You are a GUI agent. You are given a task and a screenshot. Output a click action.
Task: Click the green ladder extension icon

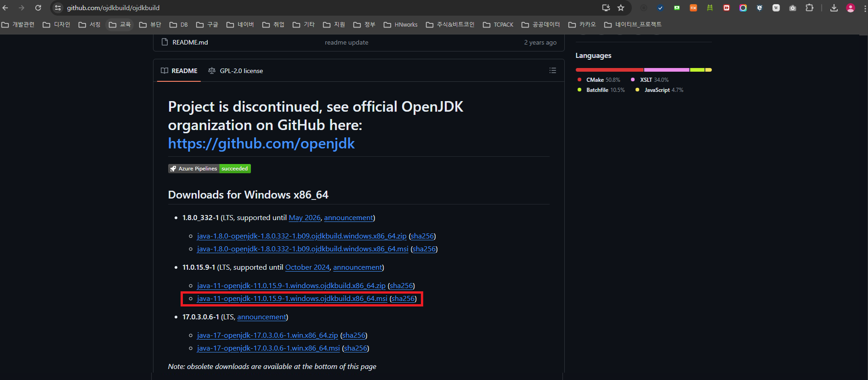(710, 8)
